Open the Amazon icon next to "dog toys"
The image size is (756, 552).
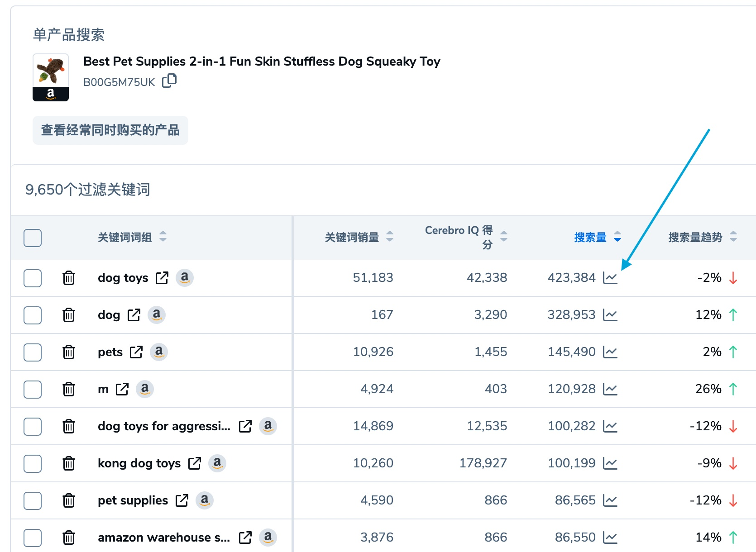click(185, 278)
